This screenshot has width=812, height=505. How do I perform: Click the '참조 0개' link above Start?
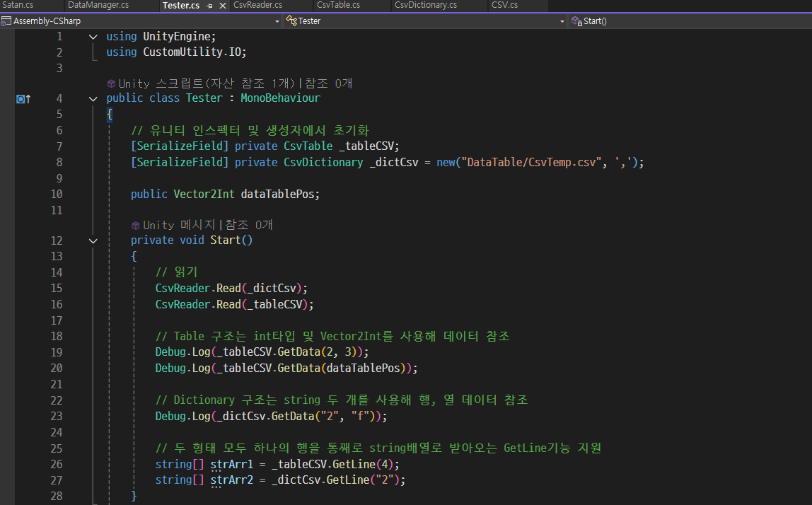click(x=248, y=225)
